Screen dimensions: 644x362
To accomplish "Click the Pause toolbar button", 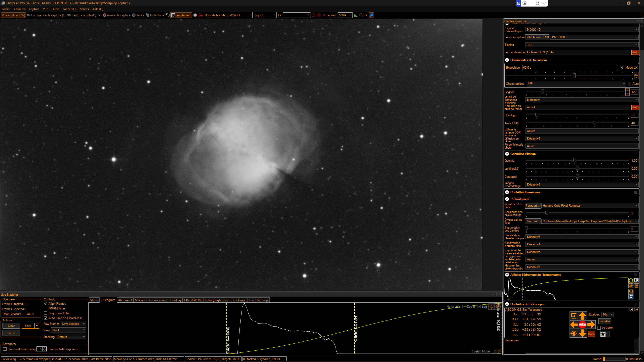I will coord(138,15).
